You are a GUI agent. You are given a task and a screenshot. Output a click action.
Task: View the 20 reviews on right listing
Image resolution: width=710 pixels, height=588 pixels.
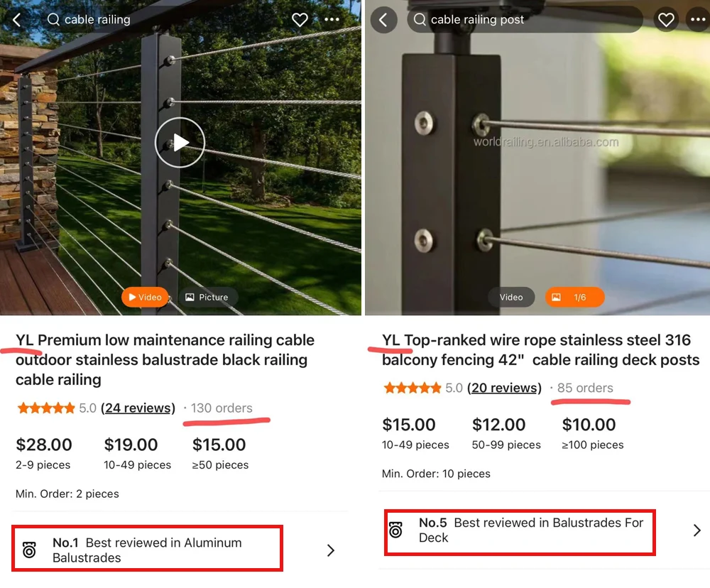(x=504, y=388)
